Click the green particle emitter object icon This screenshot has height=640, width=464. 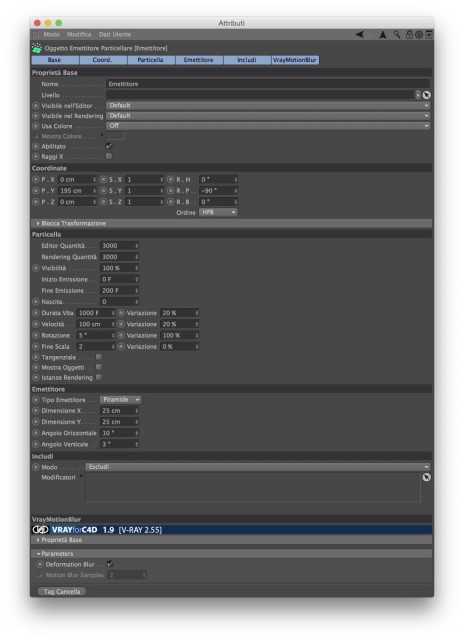pos(37,48)
